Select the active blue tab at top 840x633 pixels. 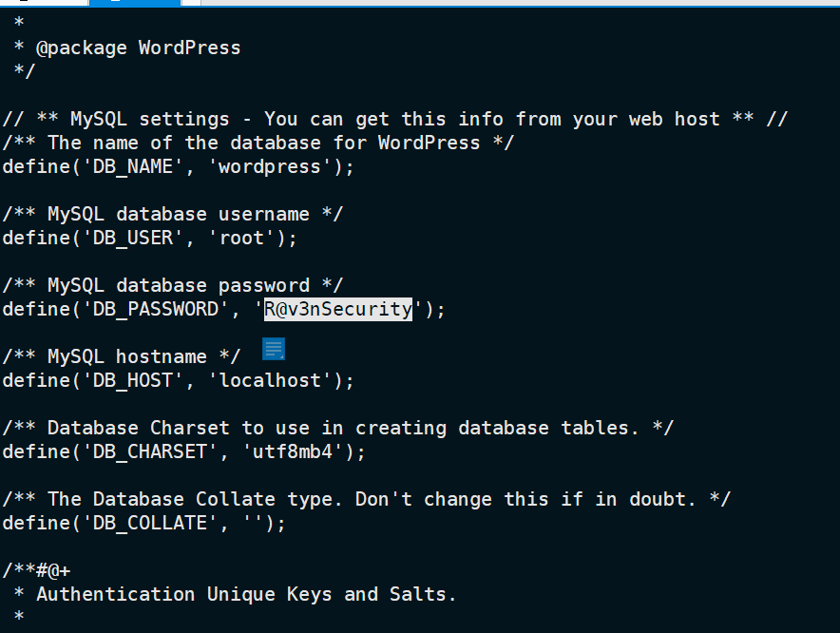(135, 3)
